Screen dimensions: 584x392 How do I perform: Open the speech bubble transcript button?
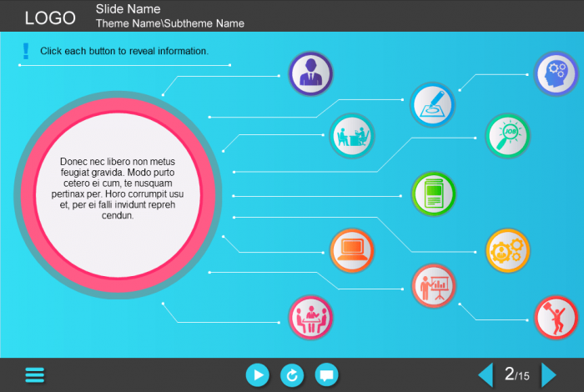point(326,375)
